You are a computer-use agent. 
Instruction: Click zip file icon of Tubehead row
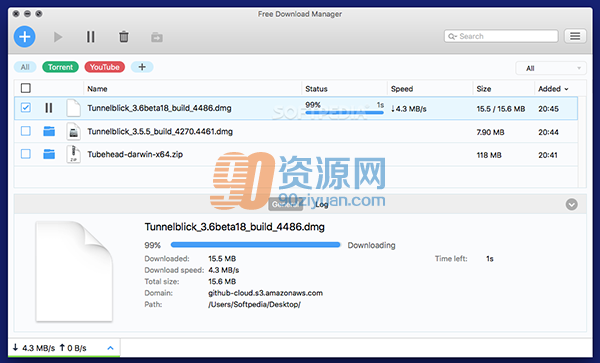[73, 154]
